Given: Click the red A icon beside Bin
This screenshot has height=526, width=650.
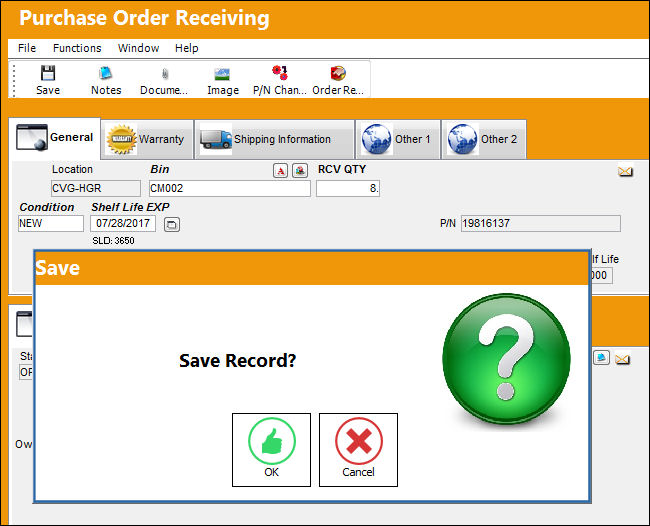Looking at the screenshot, I should pyautogui.click(x=281, y=170).
